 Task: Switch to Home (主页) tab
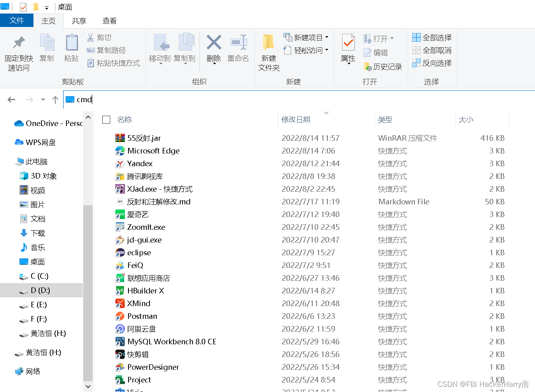(49, 21)
